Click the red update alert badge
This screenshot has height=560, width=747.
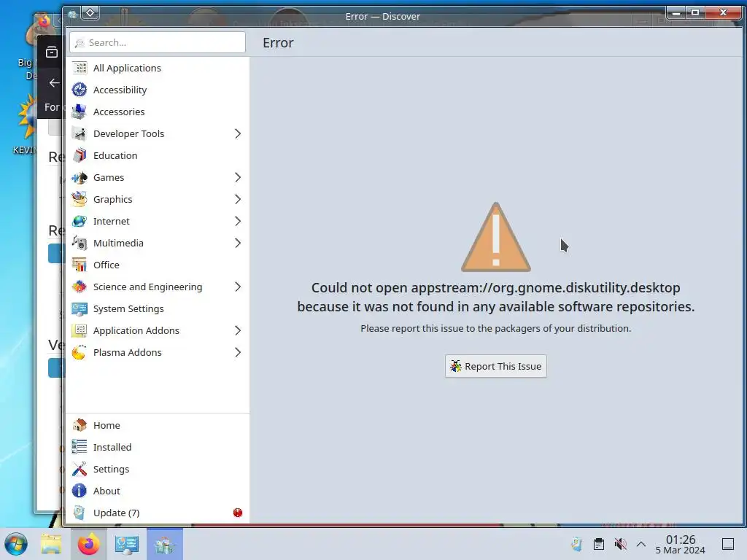point(238,513)
